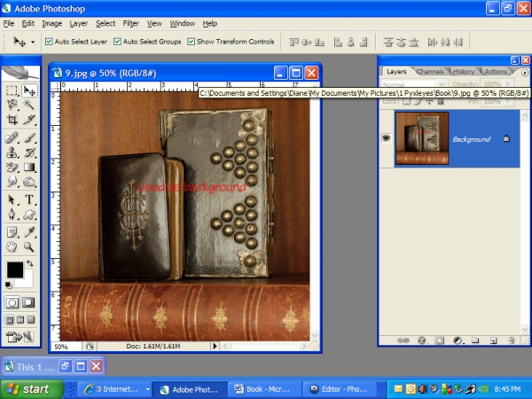Switch to Standard editing mode
Image resolution: width=532 pixels, height=399 pixels.
pyautogui.click(x=12, y=302)
